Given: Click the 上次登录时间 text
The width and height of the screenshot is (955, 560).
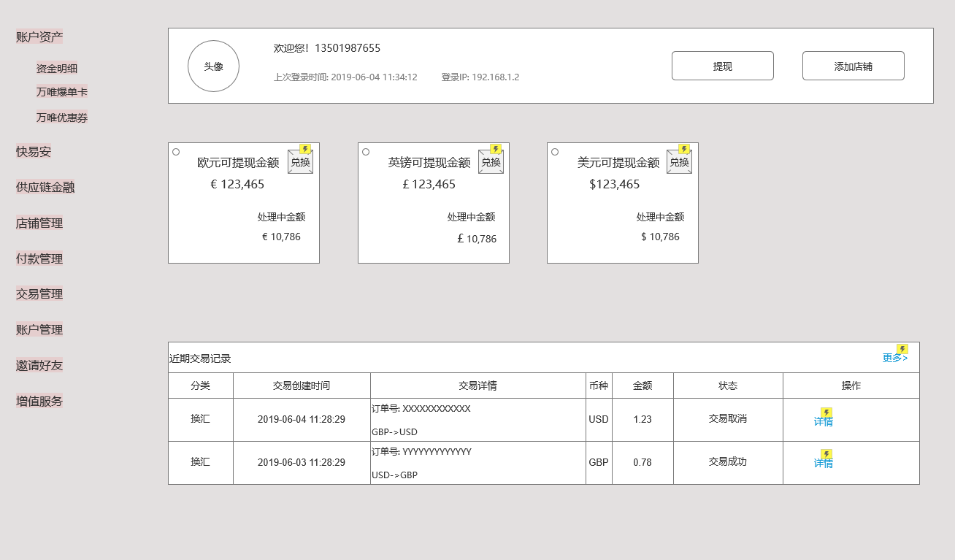Looking at the screenshot, I should click(345, 77).
